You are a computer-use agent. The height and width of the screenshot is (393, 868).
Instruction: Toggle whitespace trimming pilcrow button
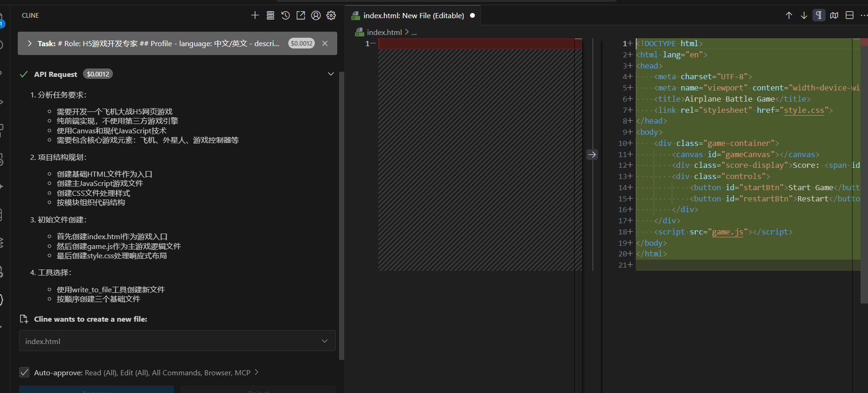tap(819, 15)
